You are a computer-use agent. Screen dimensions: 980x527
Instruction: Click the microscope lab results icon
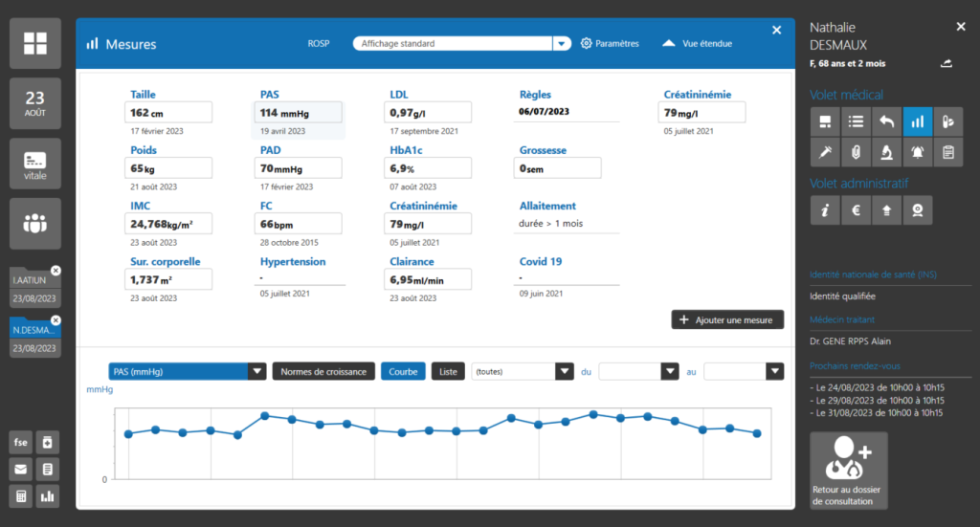coord(887,152)
